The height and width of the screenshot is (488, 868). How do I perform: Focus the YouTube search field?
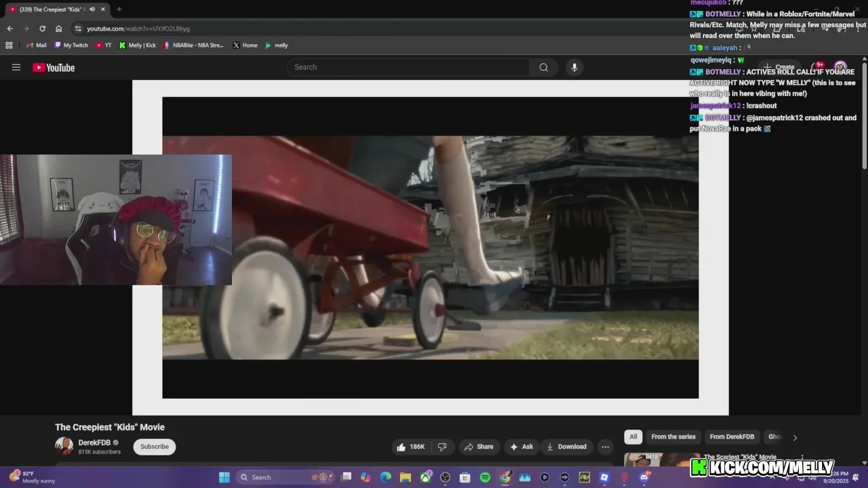tap(409, 67)
